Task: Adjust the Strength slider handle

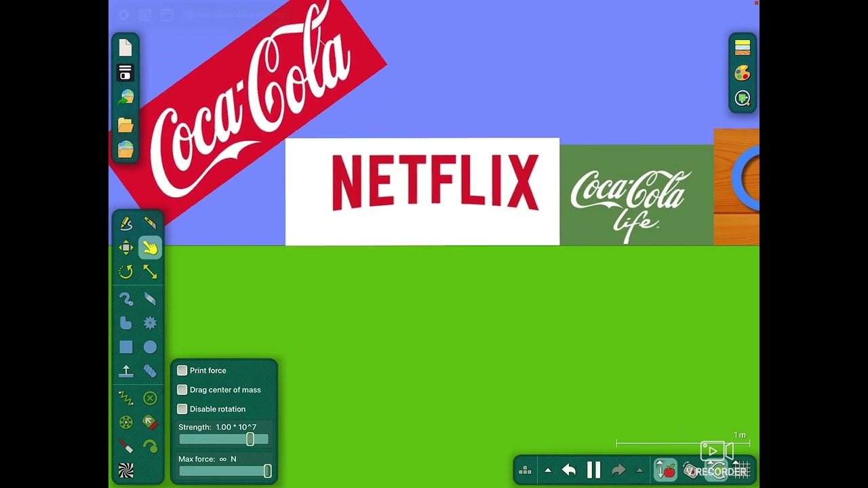Action: click(x=250, y=439)
